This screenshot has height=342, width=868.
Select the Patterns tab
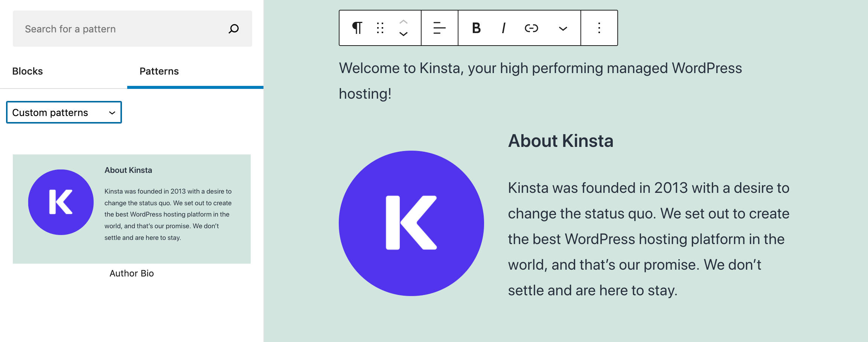point(159,71)
